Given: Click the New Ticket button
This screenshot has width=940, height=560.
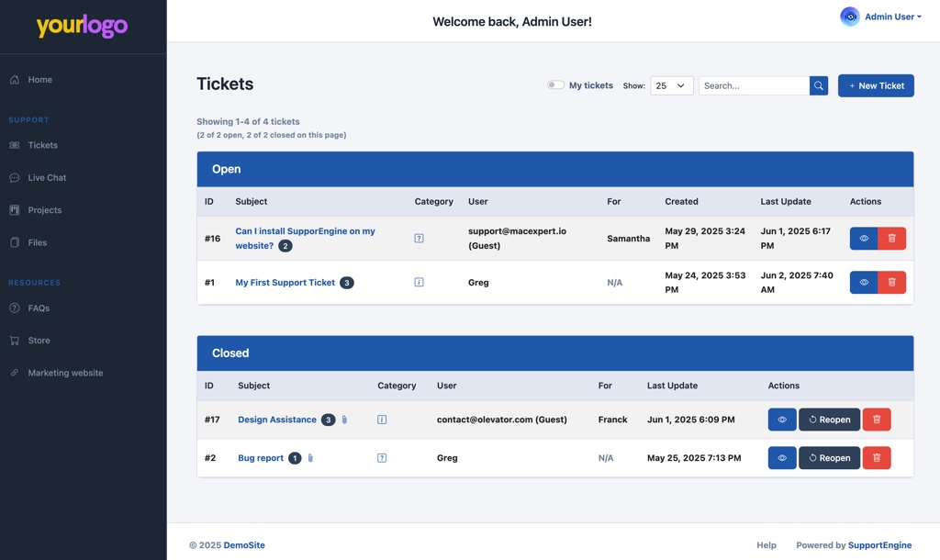Looking at the screenshot, I should [875, 84].
